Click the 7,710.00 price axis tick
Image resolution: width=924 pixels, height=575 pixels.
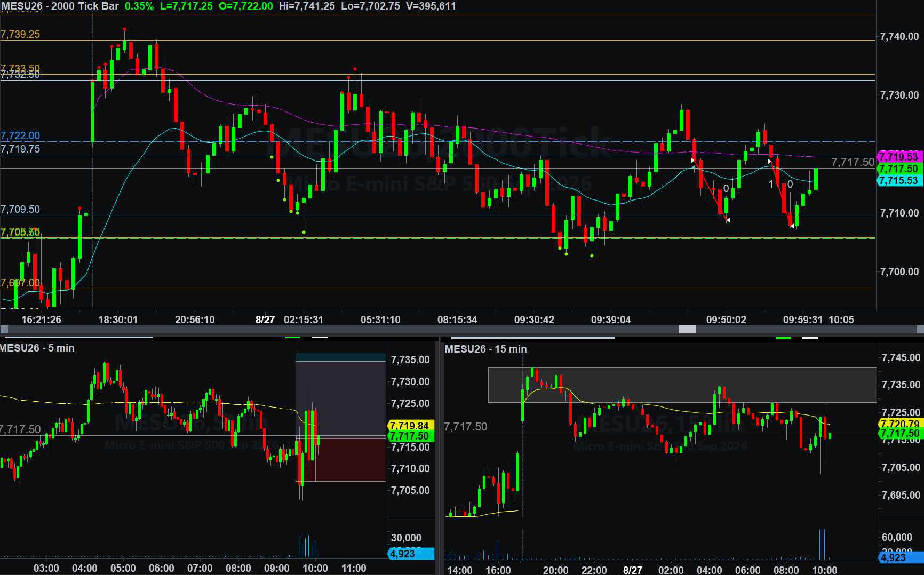coord(899,213)
